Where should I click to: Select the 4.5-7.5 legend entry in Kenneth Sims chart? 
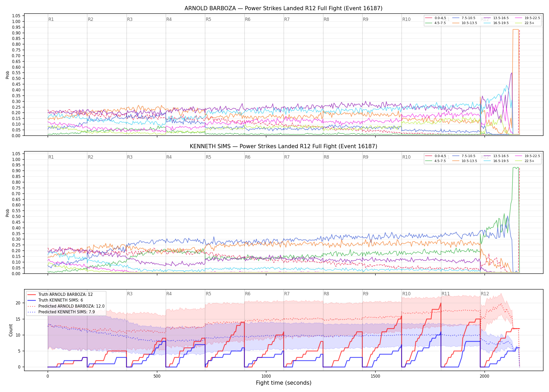[436, 161]
